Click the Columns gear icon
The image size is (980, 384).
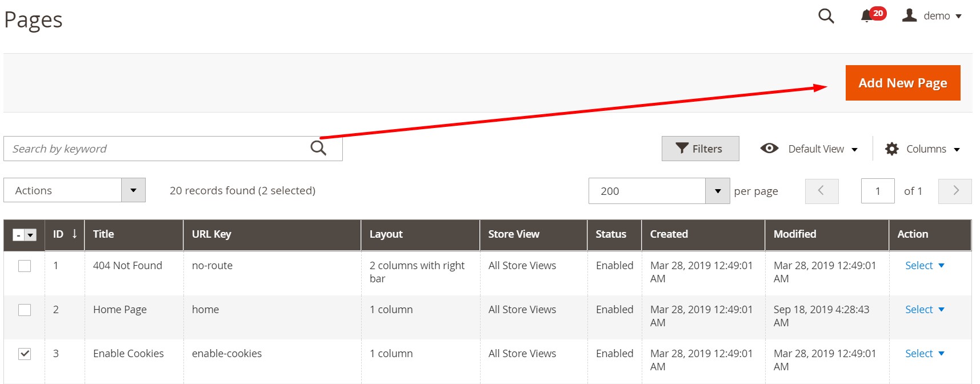891,149
